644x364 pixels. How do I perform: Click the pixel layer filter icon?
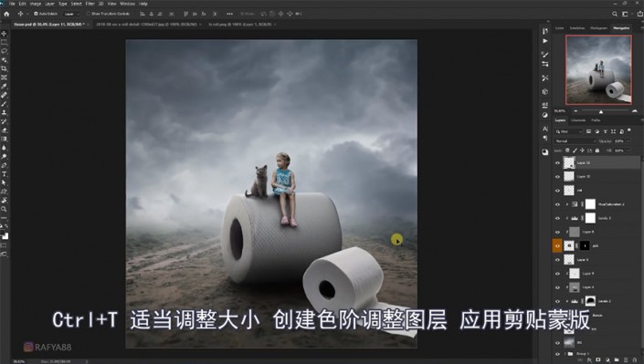[x=588, y=131]
